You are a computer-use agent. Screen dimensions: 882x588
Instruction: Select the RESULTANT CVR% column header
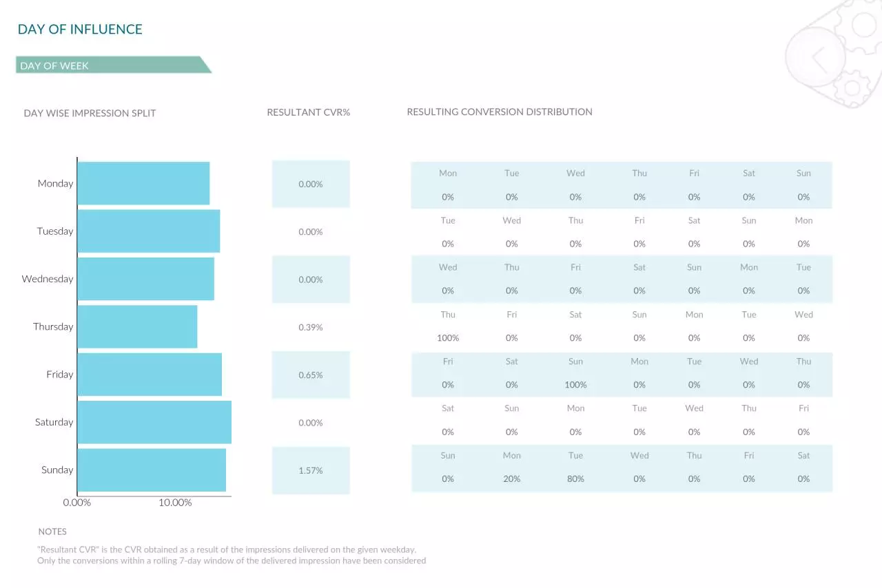(309, 112)
